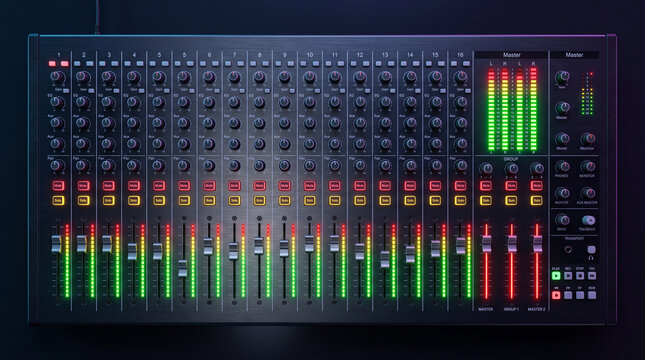Solo channel 2
Viewport: 645px width, 360px height.
pyautogui.click(x=84, y=201)
